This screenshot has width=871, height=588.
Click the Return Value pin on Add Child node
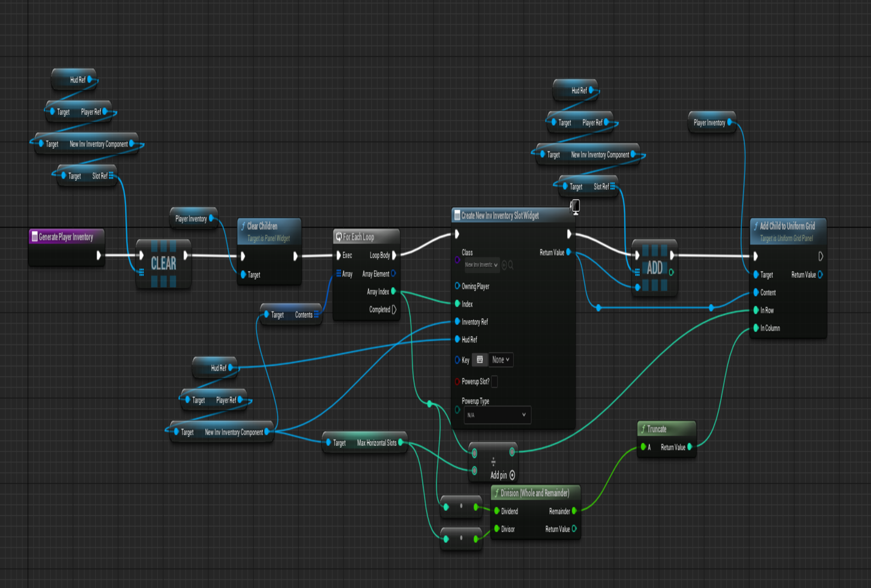tap(820, 274)
